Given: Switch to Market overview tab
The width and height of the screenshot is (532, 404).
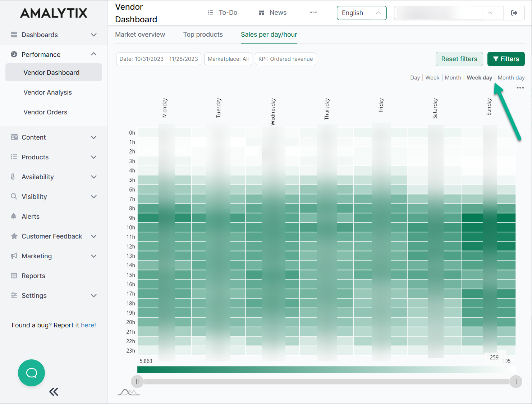Looking at the screenshot, I should tap(140, 35).
